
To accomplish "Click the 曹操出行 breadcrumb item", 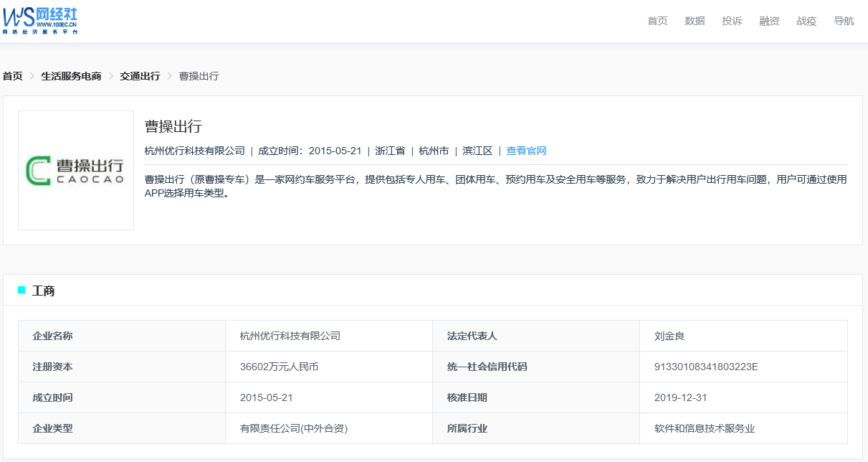I will (x=199, y=76).
